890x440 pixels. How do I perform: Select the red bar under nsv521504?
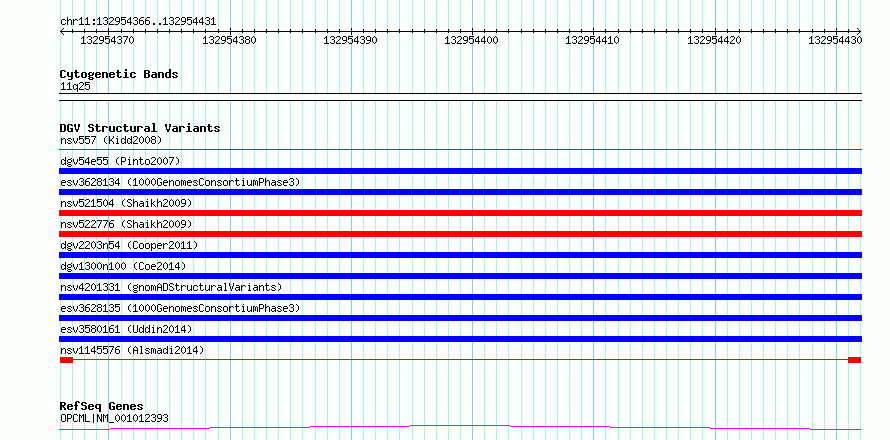(x=460, y=213)
